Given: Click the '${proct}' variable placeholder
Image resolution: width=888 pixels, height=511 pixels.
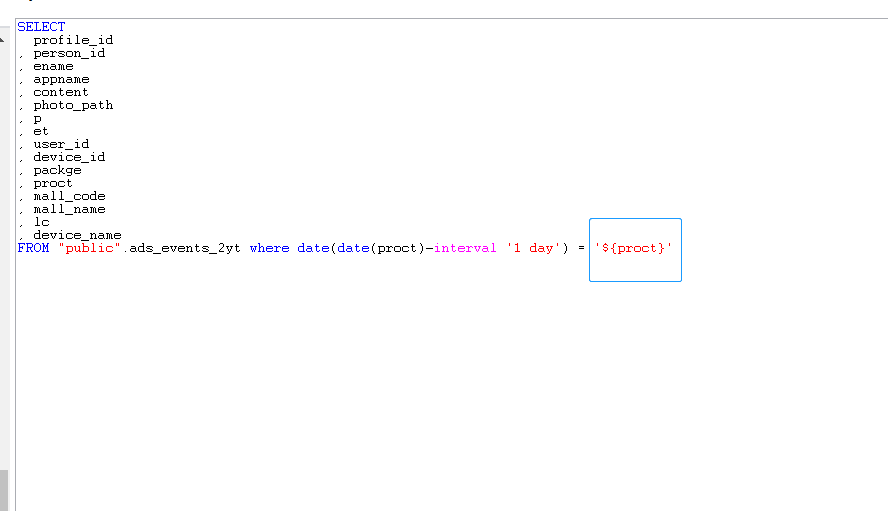Looking at the screenshot, I should [x=633, y=248].
